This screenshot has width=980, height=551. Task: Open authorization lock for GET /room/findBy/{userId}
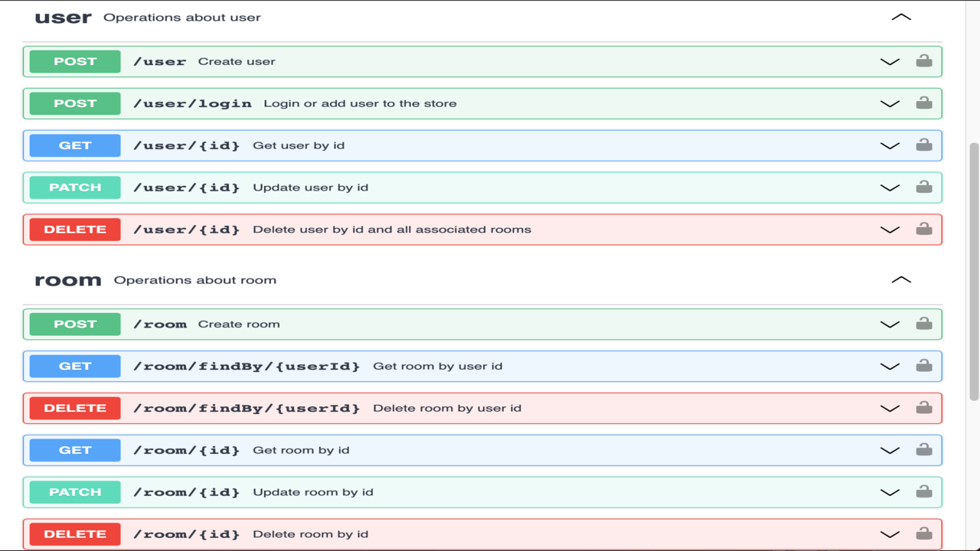point(924,365)
